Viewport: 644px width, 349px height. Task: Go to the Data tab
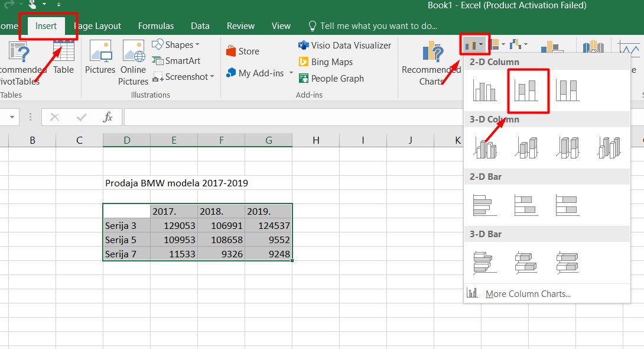pos(200,26)
